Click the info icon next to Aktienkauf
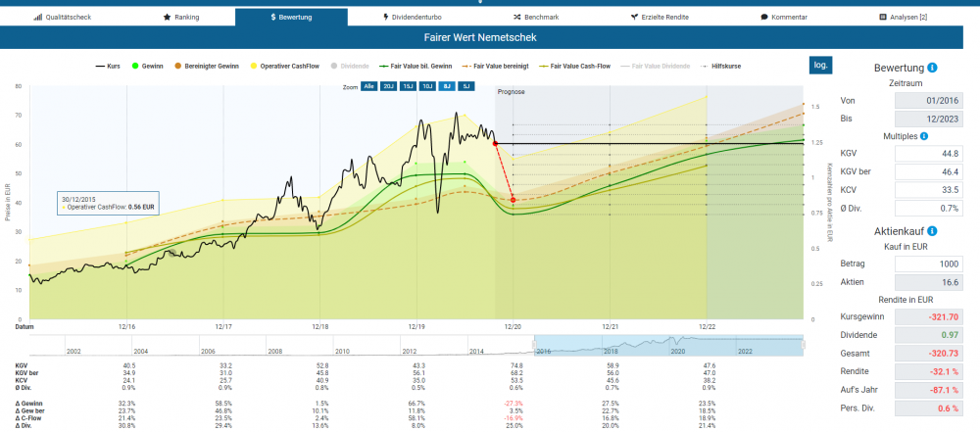 click(932, 231)
